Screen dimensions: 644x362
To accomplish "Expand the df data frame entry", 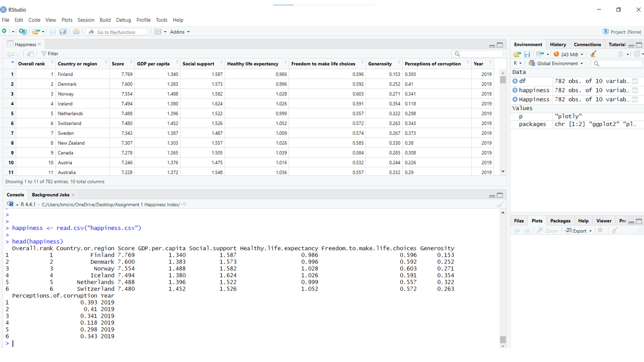I will [515, 81].
